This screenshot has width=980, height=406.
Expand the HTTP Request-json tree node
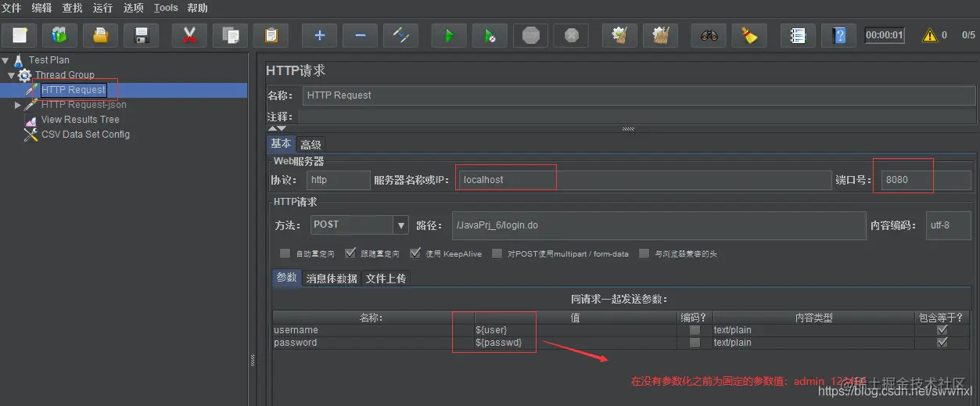click(18, 105)
